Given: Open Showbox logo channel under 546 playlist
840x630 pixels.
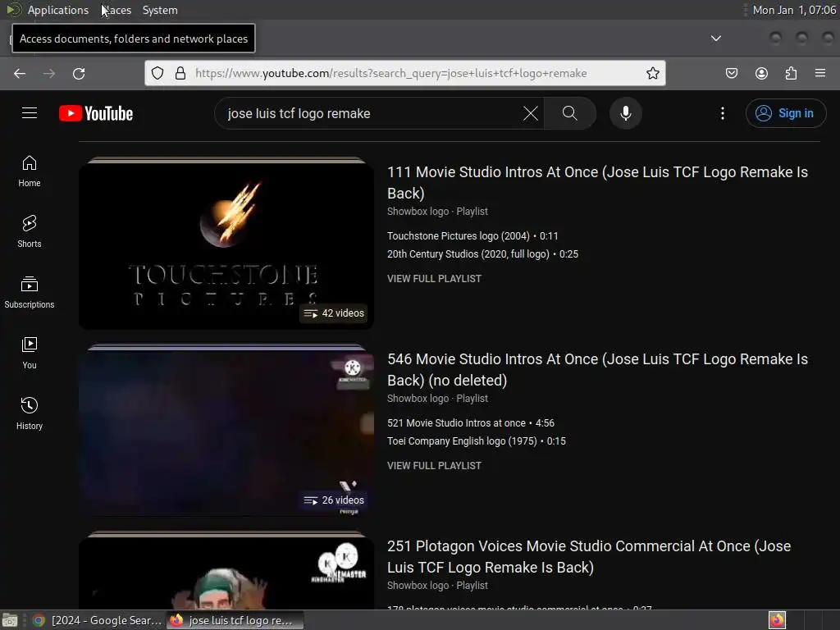Looking at the screenshot, I should (x=418, y=398).
